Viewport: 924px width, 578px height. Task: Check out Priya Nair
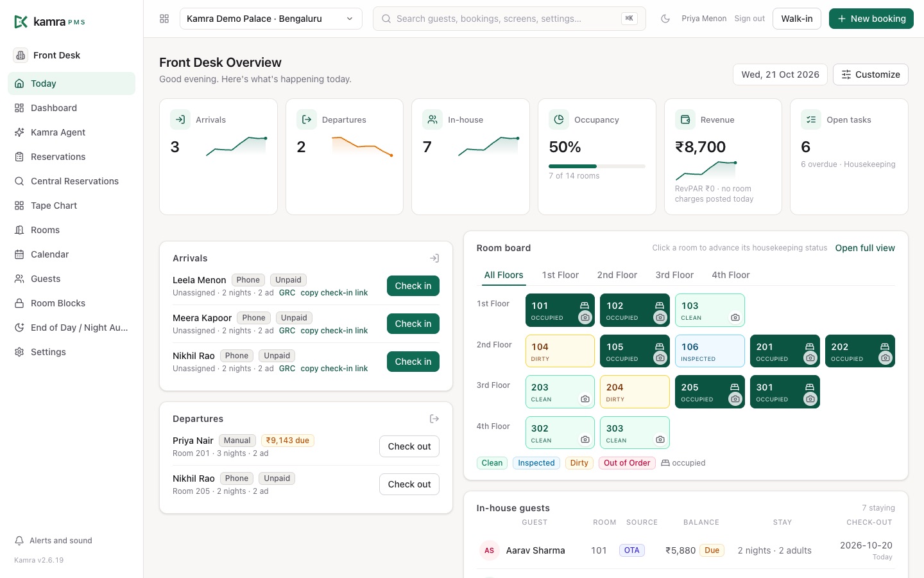409,446
